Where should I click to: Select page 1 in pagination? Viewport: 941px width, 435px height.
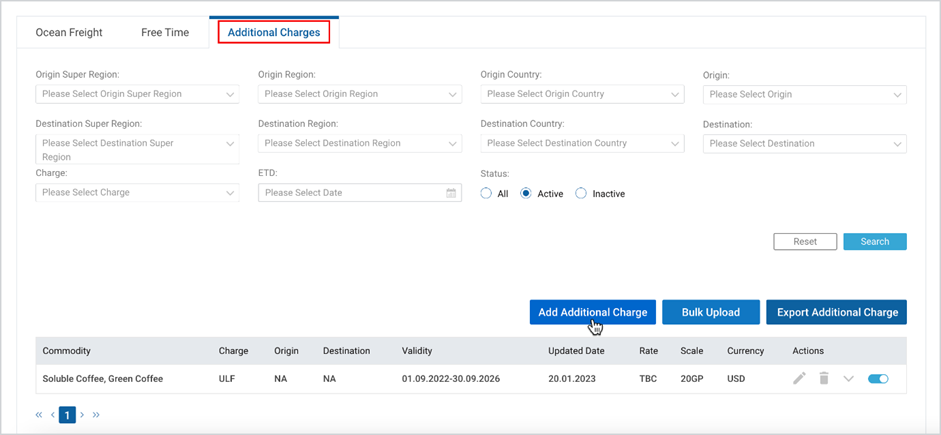(x=67, y=415)
